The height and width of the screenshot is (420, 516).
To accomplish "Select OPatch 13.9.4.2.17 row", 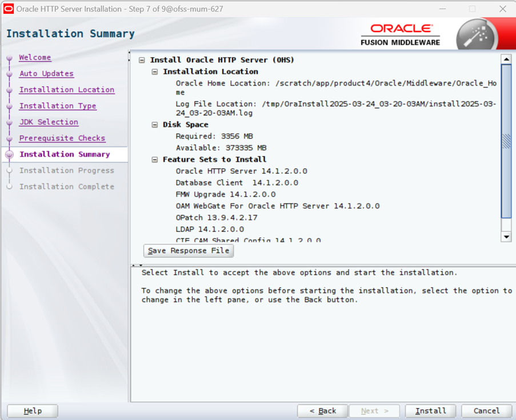I will (217, 218).
